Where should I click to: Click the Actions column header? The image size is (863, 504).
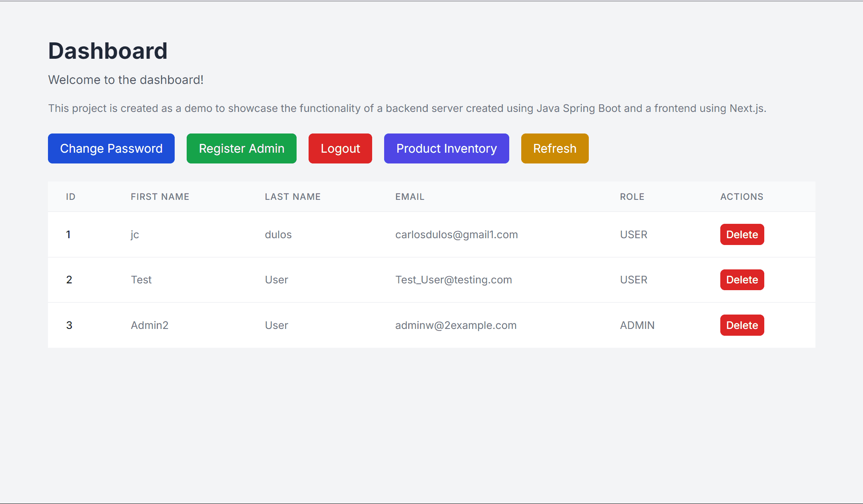(x=741, y=197)
